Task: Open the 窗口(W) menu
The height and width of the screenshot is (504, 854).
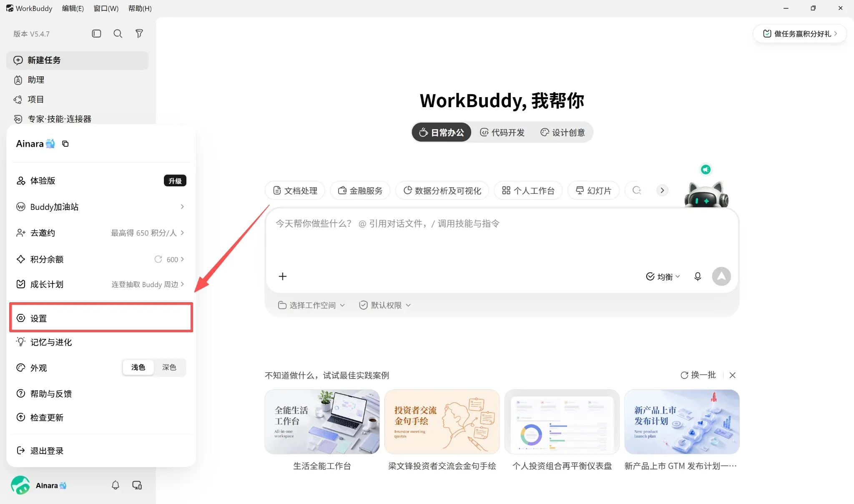Action: (x=106, y=8)
